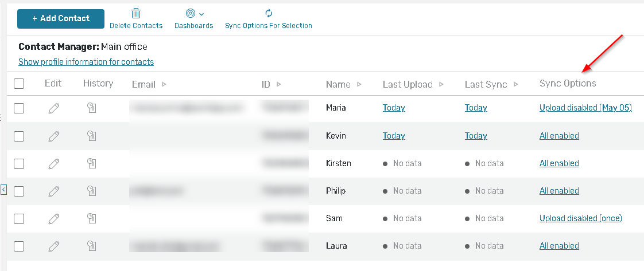644x271 pixels.
Task: View history icon for Philip's row
Action: point(91,191)
